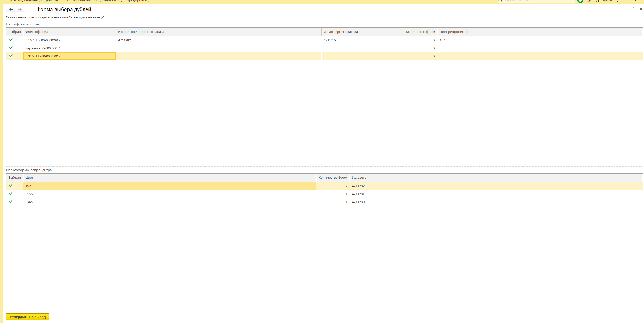The width and height of the screenshot is (644, 323).
Task: Click the forward navigation arrow
Action: click(x=20, y=9)
